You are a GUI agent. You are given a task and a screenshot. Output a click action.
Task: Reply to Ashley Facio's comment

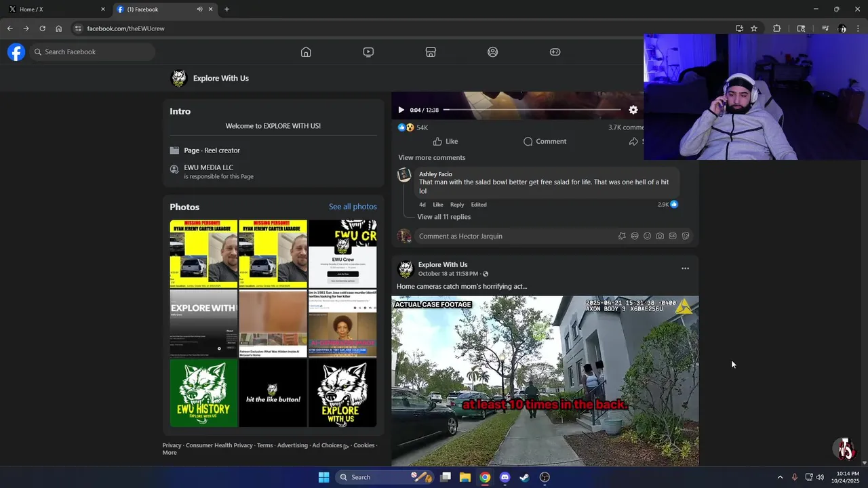click(457, 205)
